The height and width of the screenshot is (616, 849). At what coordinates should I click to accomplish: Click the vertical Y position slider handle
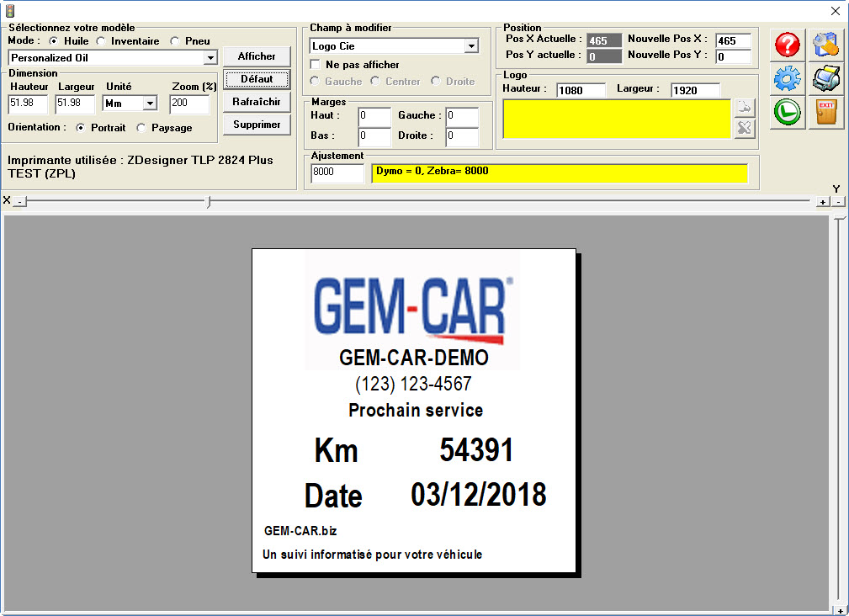tap(839, 218)
